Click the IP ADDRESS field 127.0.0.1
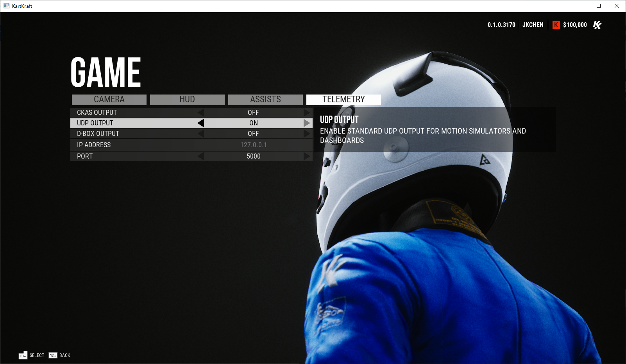This screenshot has width=626, height=364. pyautogui.click(x=254, y=145)
